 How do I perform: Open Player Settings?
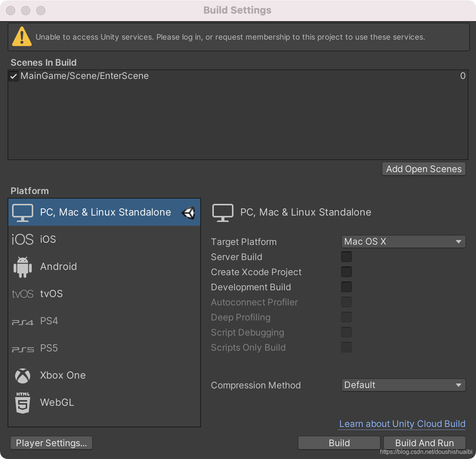(51, 443)
